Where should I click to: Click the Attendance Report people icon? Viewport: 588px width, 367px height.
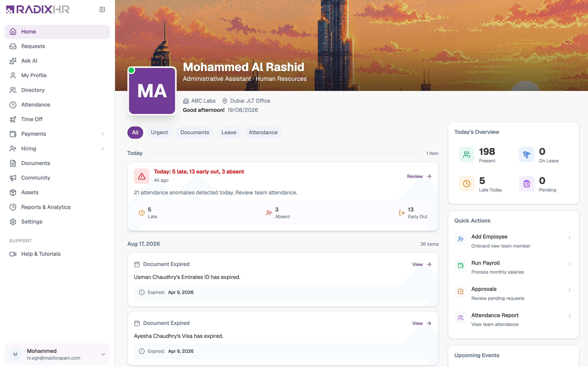pos(460,318)
